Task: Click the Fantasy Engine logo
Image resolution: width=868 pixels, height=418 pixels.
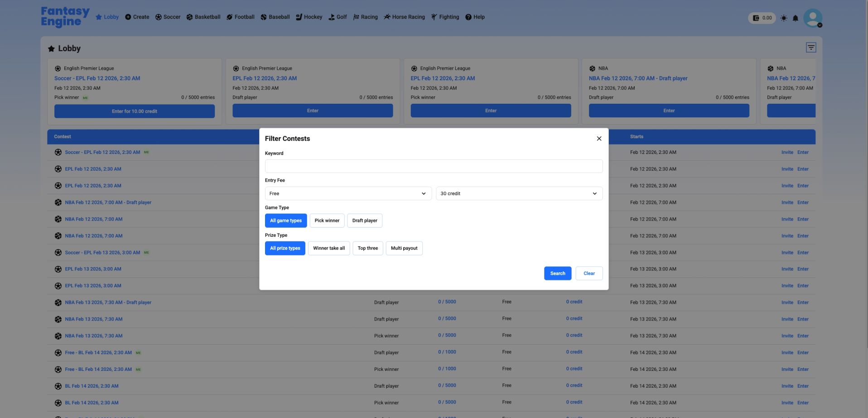Action: point(65,17)
